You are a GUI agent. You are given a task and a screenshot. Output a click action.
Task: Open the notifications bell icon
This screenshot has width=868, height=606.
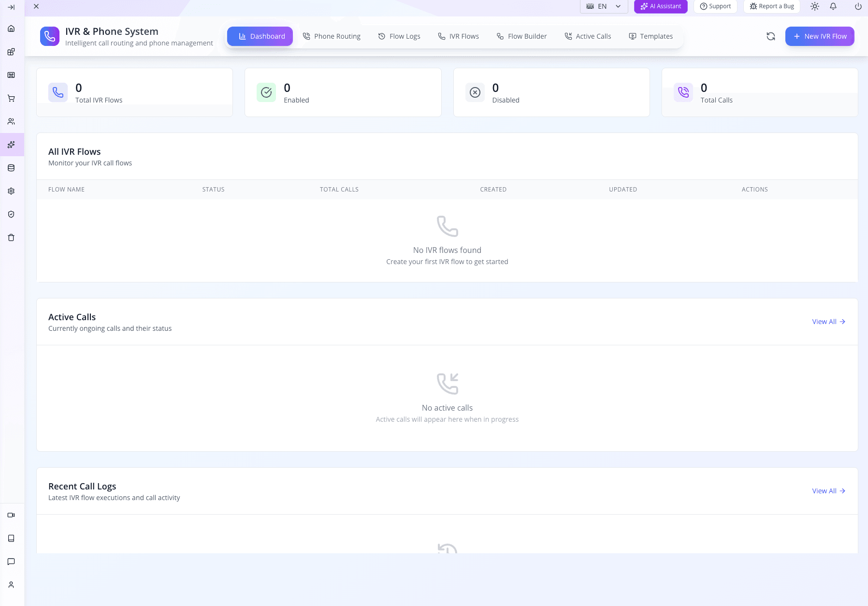833,6
